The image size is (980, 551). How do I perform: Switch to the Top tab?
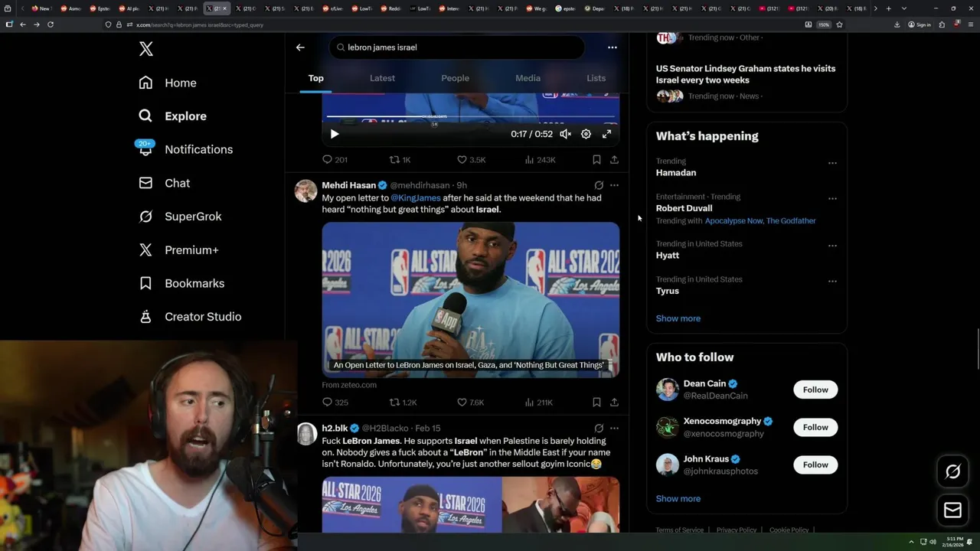(315, 78)
